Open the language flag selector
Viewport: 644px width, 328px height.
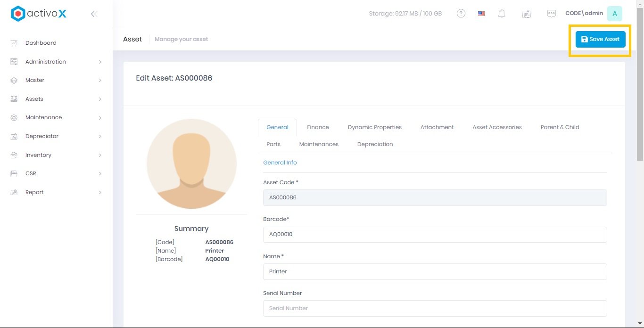click(x=481, y=14)
